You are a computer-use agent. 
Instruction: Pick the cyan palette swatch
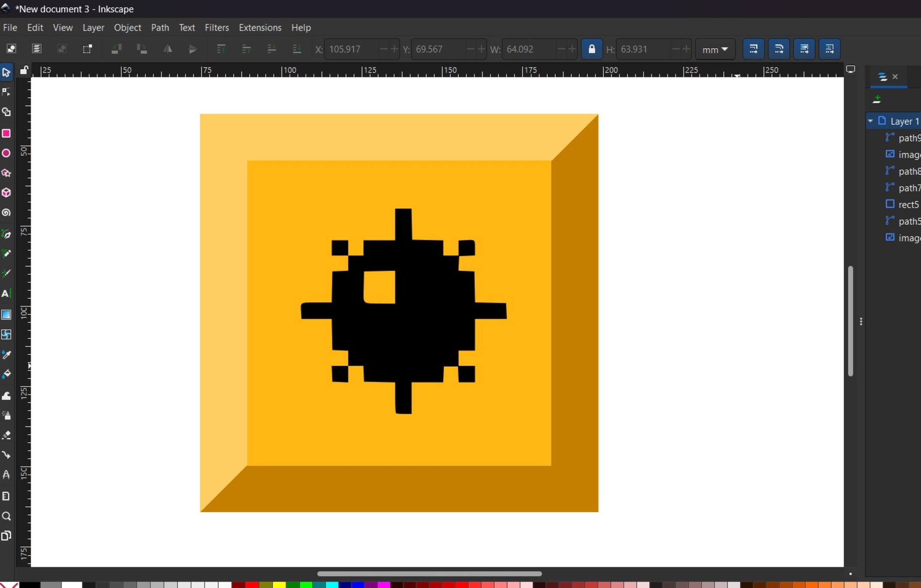pyautogui.click(x=332, y=585)
